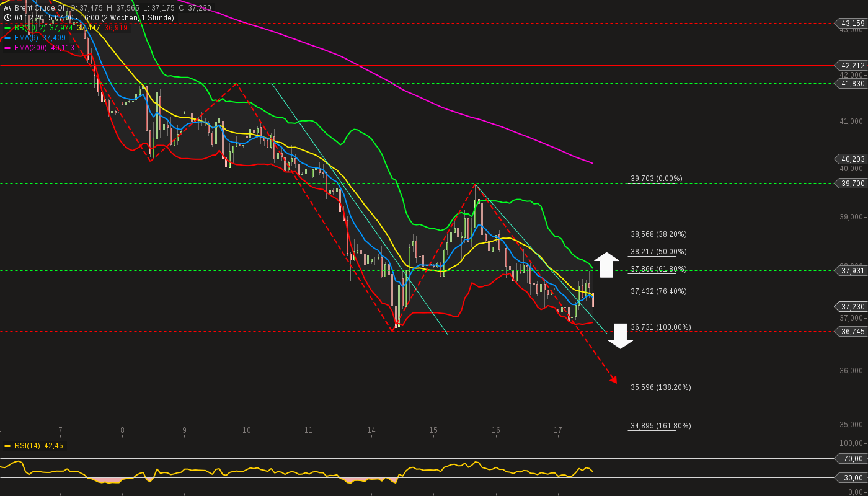Click the EMA(9) value 37,409
The width and height of the screenshot is (868, 496).
click(x=54, y=38)
